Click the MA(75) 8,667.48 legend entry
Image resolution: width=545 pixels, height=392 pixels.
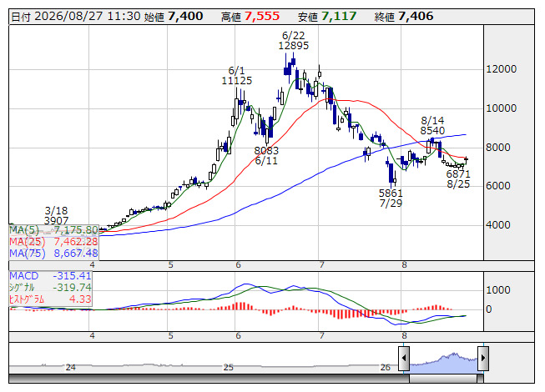pyautogui.click(x=53, y=253)
